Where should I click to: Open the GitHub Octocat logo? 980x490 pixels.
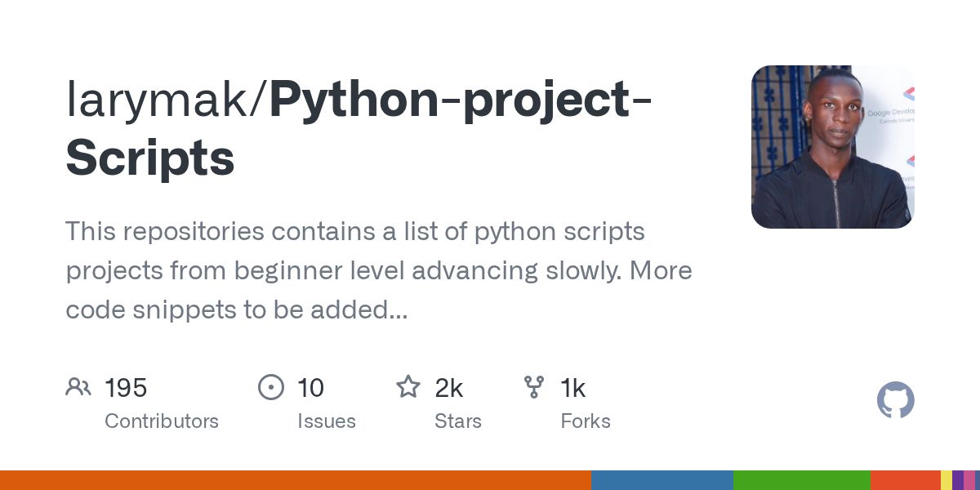tap(895, 401)
